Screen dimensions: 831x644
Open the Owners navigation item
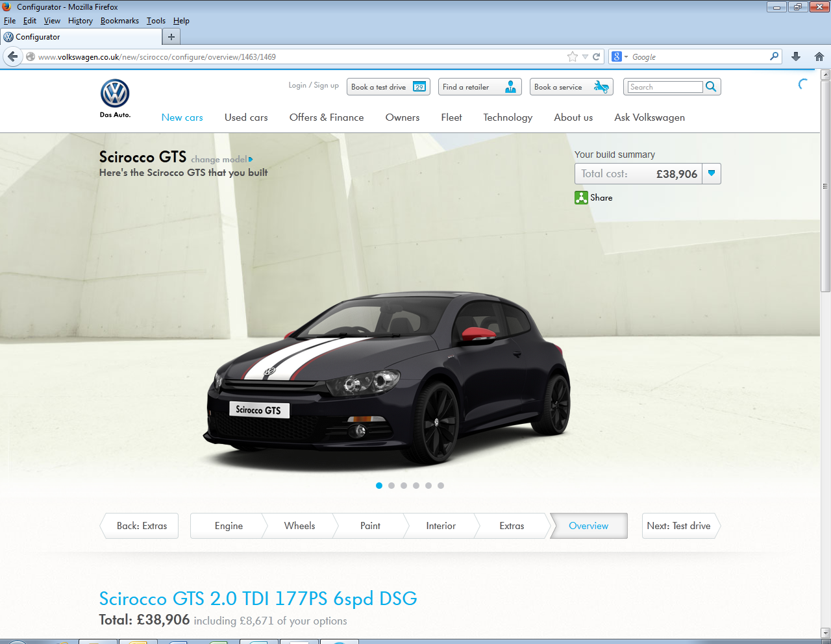click(x=403, y=118)
